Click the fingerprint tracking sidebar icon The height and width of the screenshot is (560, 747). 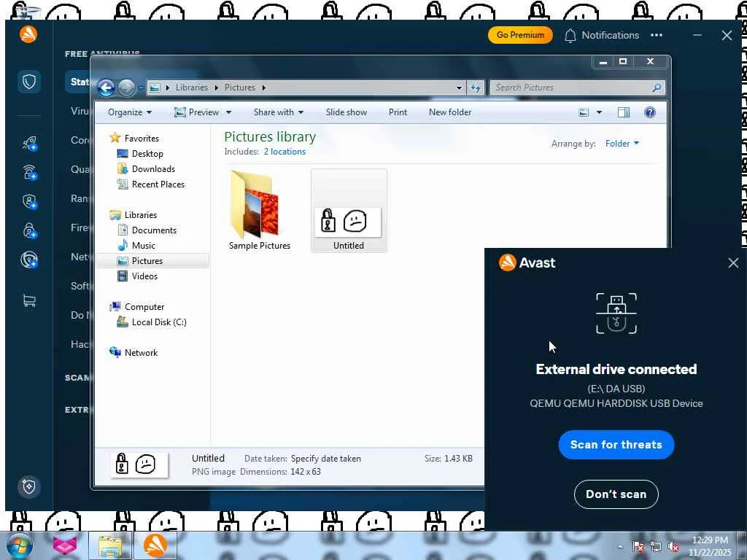[x=29, y=260]
